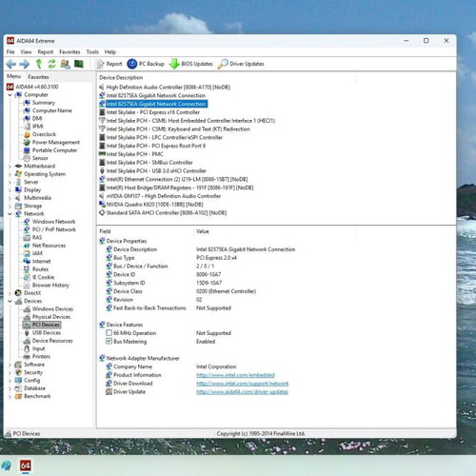
Task: Click the AIDA64 v4.60.3100 root icon
Action: (x=10, y=87)
